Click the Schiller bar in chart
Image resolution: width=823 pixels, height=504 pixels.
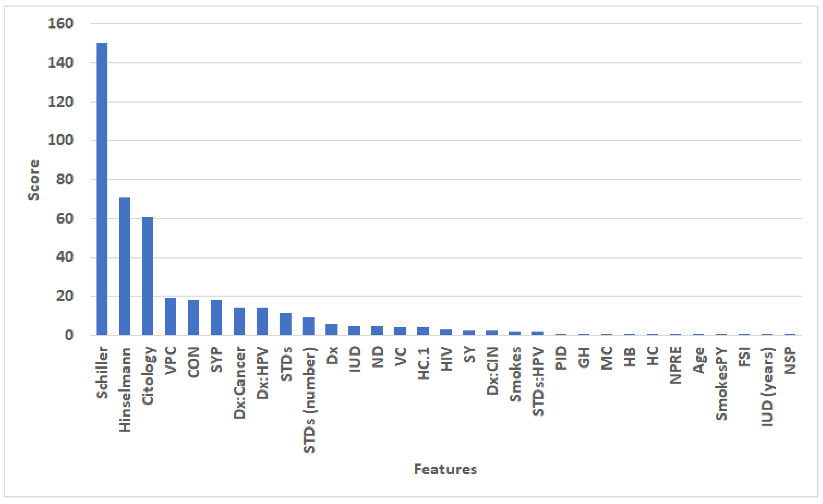(102, 189)
